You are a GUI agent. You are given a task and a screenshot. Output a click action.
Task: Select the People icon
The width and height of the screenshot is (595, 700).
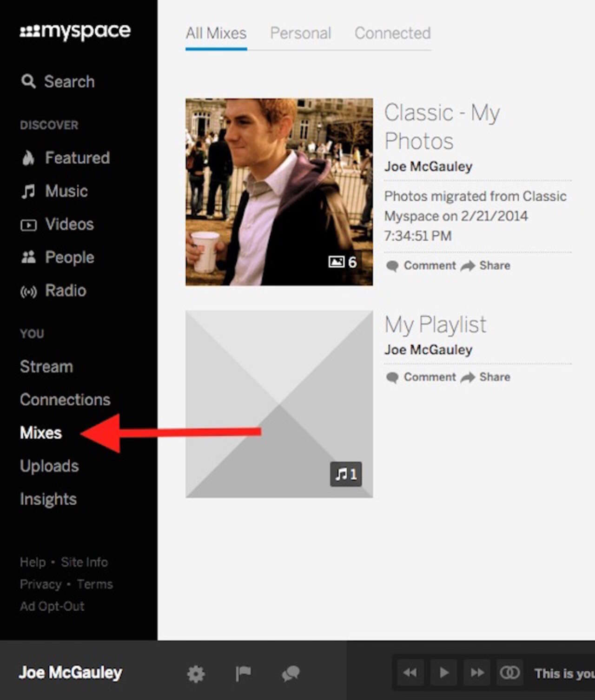[29, 257]
